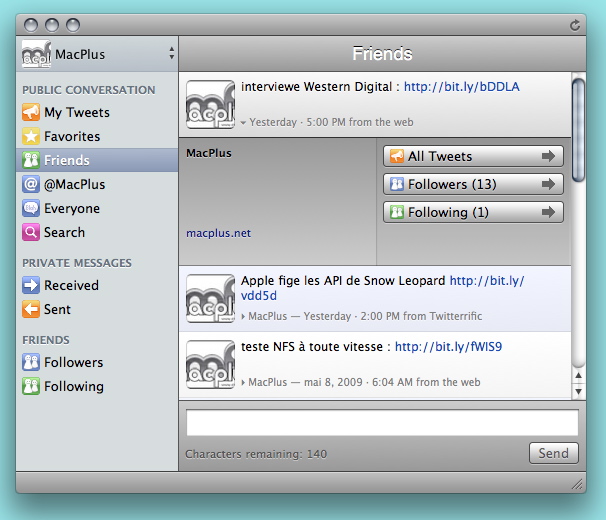This screenshot has width=606, height=520.
Task: Click the Following people icon in sidebar
Action: tap(31, 386)
